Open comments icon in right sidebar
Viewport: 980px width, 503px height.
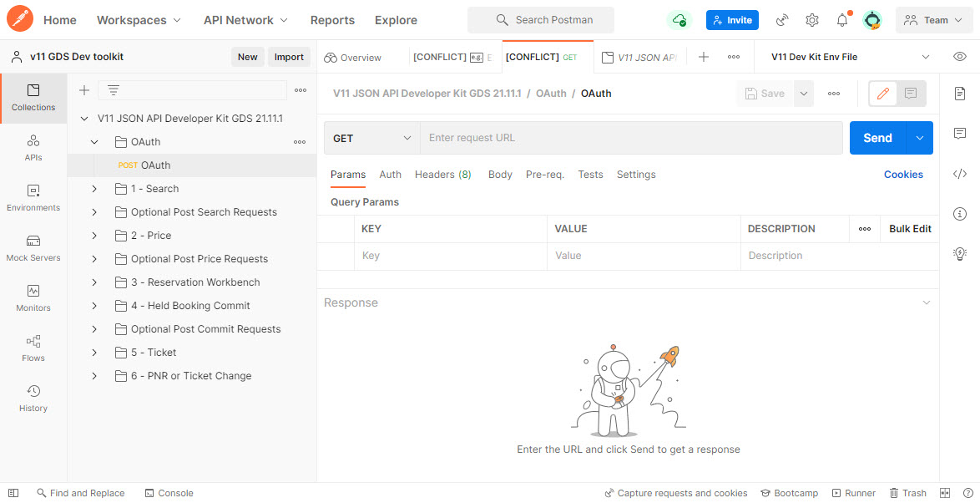(x=960, y=133)
